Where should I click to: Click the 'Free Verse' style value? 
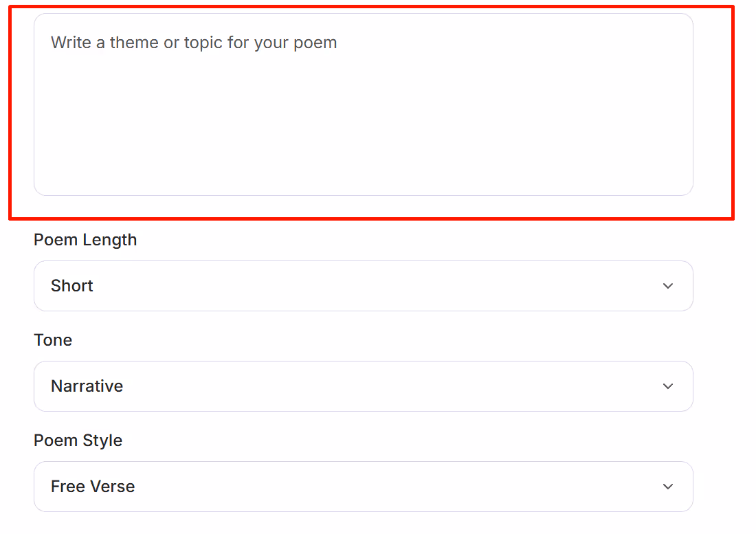(x=92, y=487)
